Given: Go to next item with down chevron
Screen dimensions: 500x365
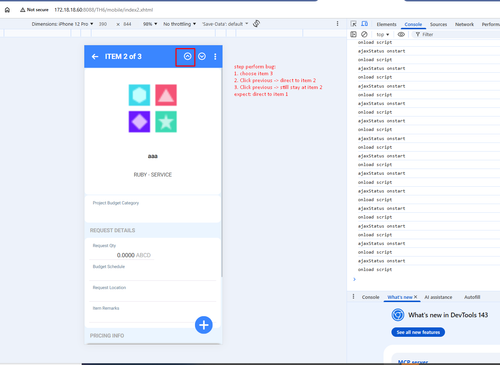Looking at the screenshot, I should tap(202, 56).
